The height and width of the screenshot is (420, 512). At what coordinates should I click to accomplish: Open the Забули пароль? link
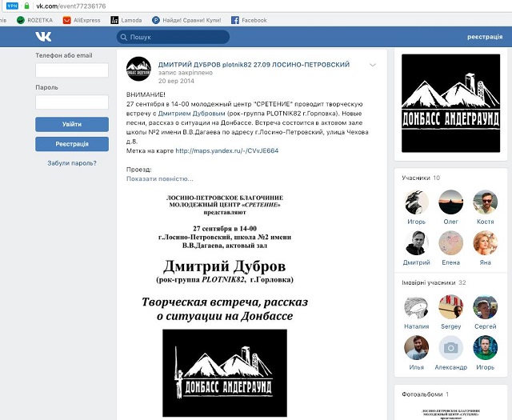[72, 163]
